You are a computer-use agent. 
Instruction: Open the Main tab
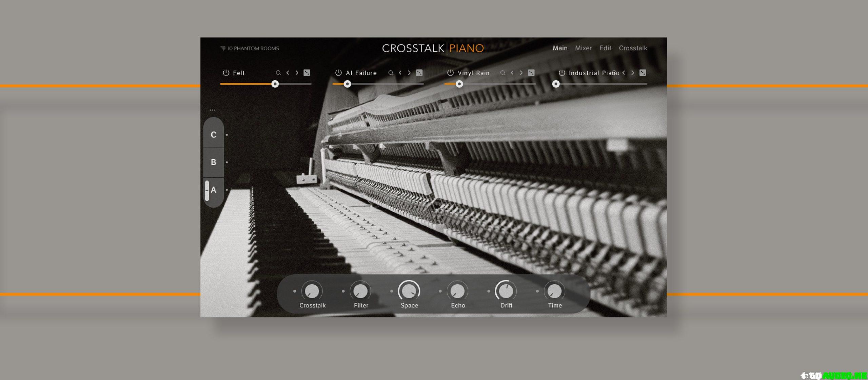click(x=560, y=48)
